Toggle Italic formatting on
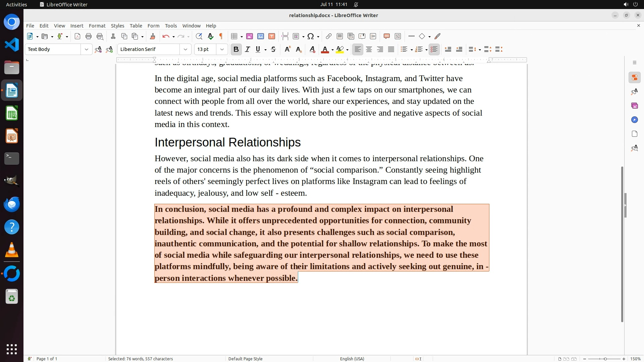This screenshot has width=644, height=362. (248, 50)
